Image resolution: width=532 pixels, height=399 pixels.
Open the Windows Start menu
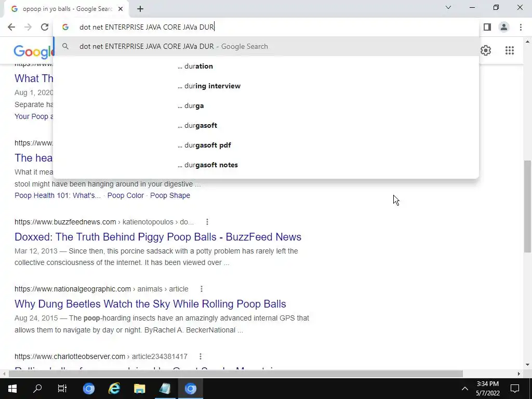tap(12, 389)
